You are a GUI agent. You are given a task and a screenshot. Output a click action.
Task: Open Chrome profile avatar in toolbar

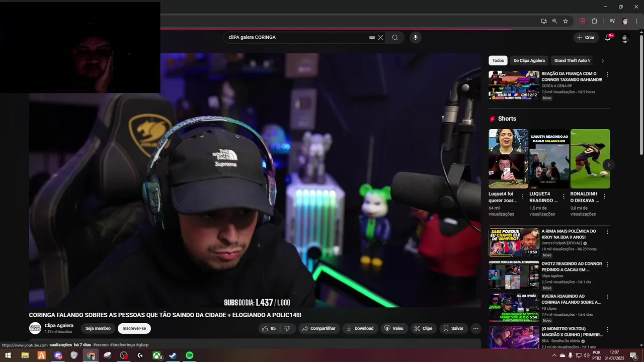[x=625, y=21]
